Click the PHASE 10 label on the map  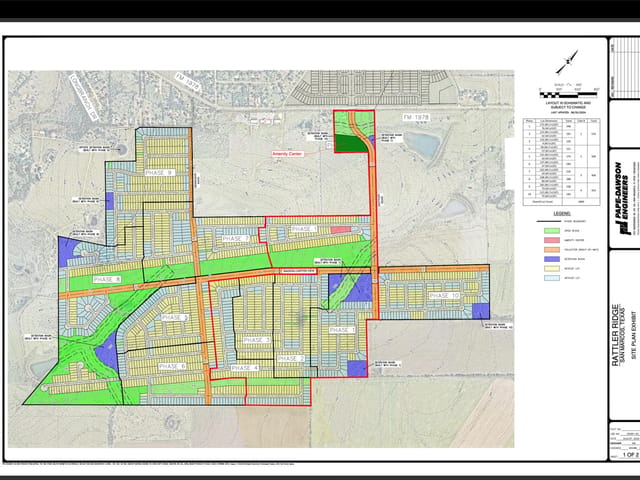click(444, 295)
